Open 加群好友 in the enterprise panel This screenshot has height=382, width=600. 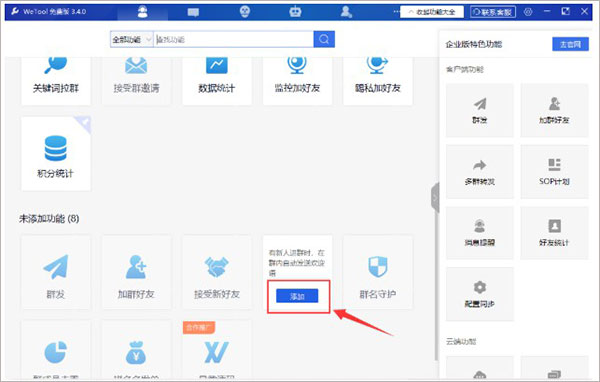(x=554, y=110)
